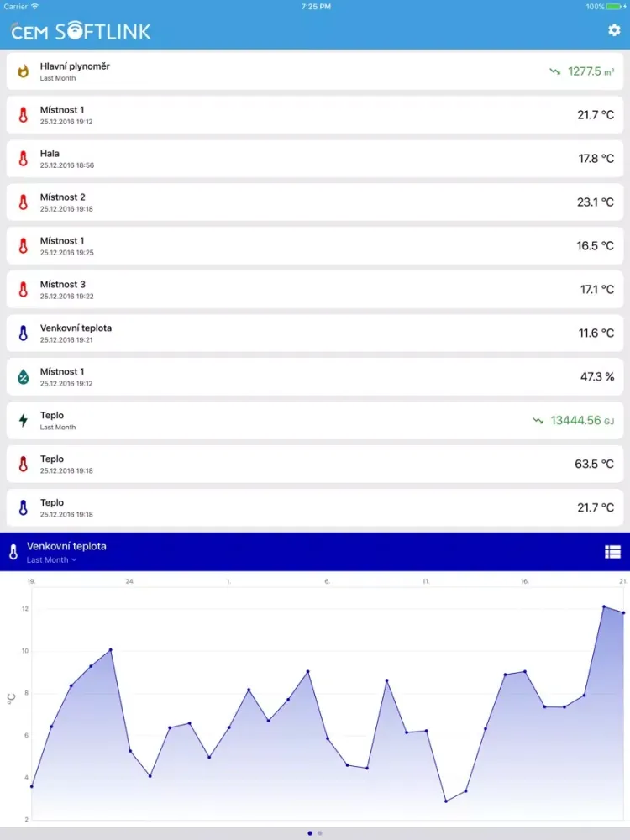Tap the humidity droplet icon for Místnost 1
This screenshot has height=840, width=630.
[23, 376]
